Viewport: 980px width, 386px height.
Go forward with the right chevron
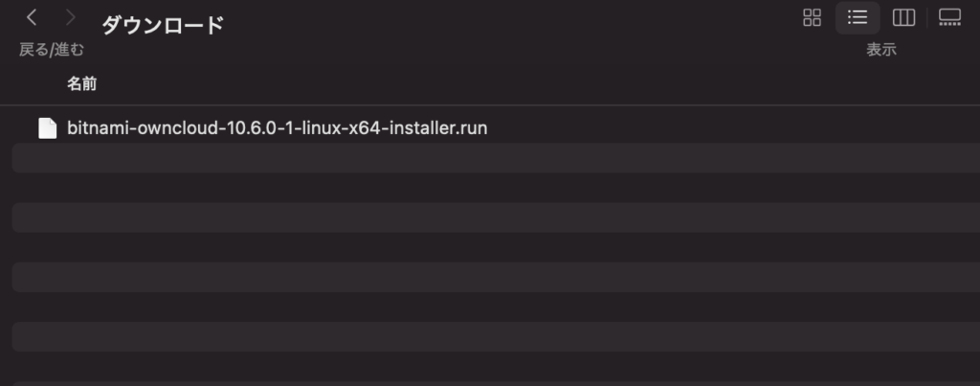(71, 17)
